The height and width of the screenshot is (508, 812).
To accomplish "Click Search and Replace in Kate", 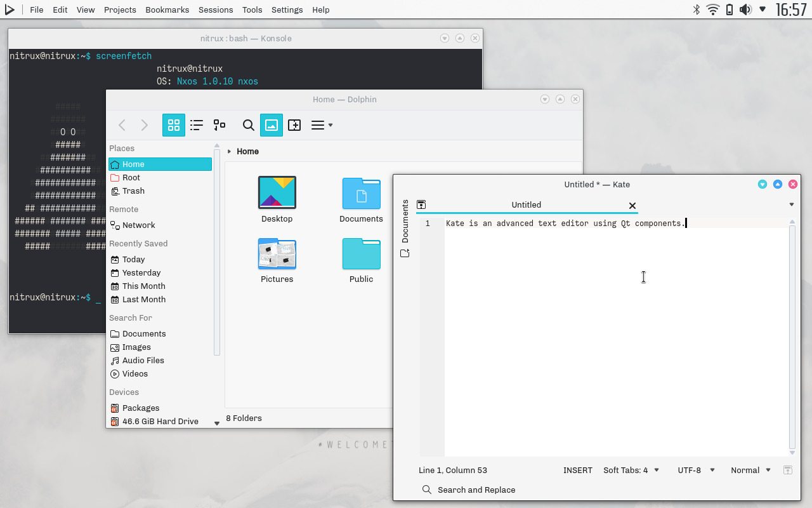I will 468,490.
